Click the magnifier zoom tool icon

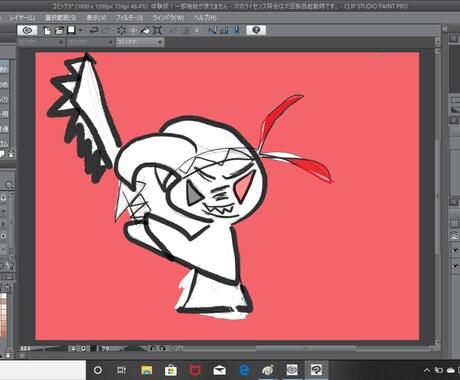[x=9, y=184]
